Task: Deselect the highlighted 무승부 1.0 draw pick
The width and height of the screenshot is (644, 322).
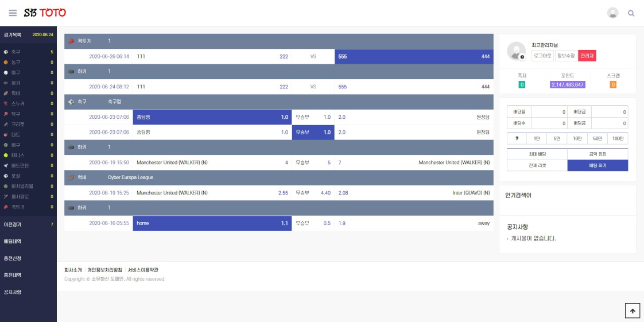Action: pos(313,132)
